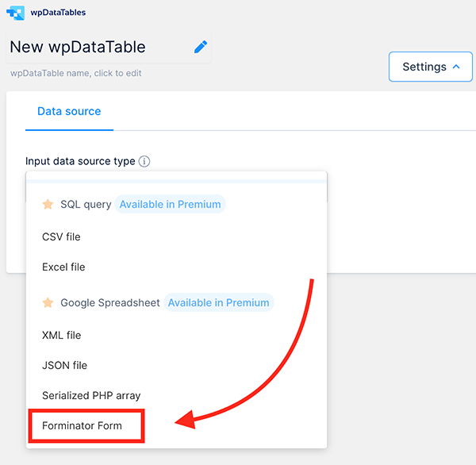This screenshot has height=465, width=476.
Task: Choose Excel file from the dropdown list
Action: pos(63,267)
